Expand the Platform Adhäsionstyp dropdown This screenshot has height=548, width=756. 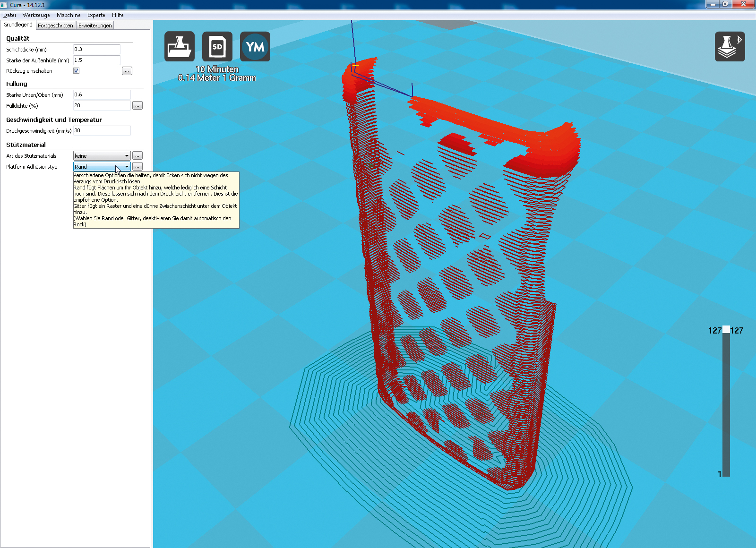102,167
